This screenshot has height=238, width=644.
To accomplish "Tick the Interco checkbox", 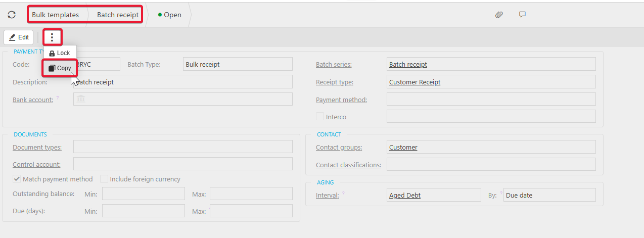I will point(320,116).
